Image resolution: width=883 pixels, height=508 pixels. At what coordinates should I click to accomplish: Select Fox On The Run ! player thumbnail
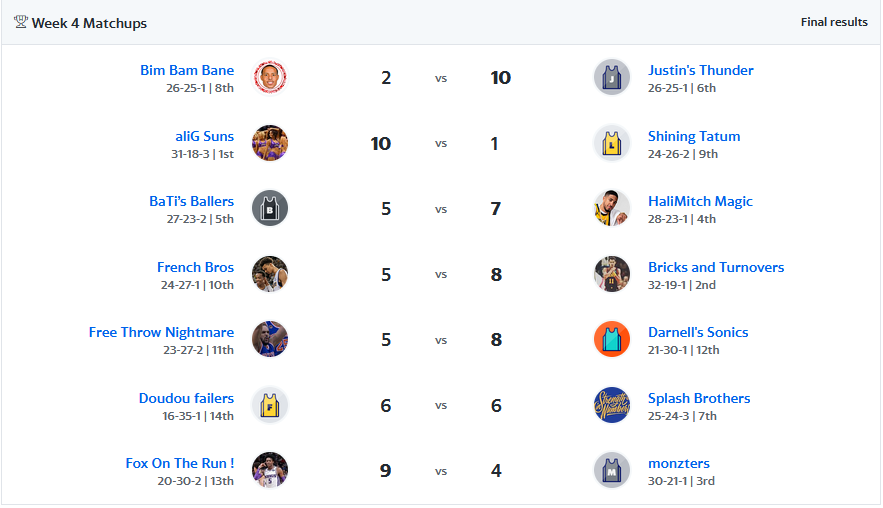tap(270, 470)
